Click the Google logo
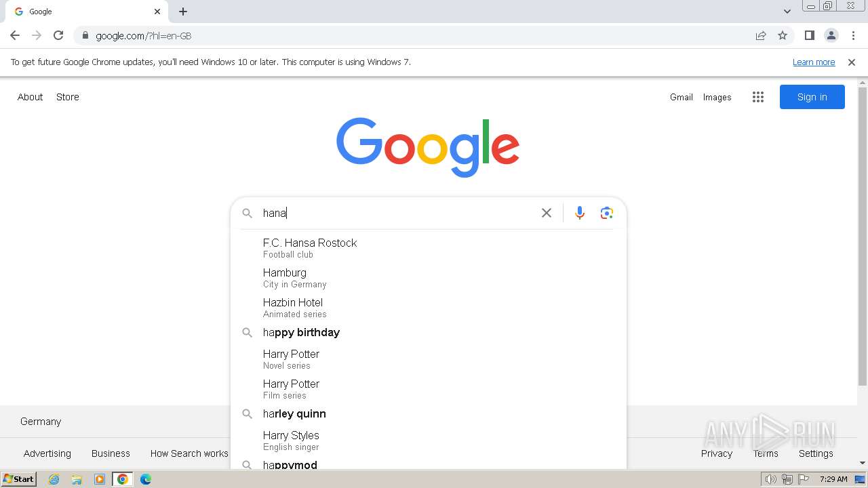The width and height of the screenshot is (868, 488). tap(428, 147)
